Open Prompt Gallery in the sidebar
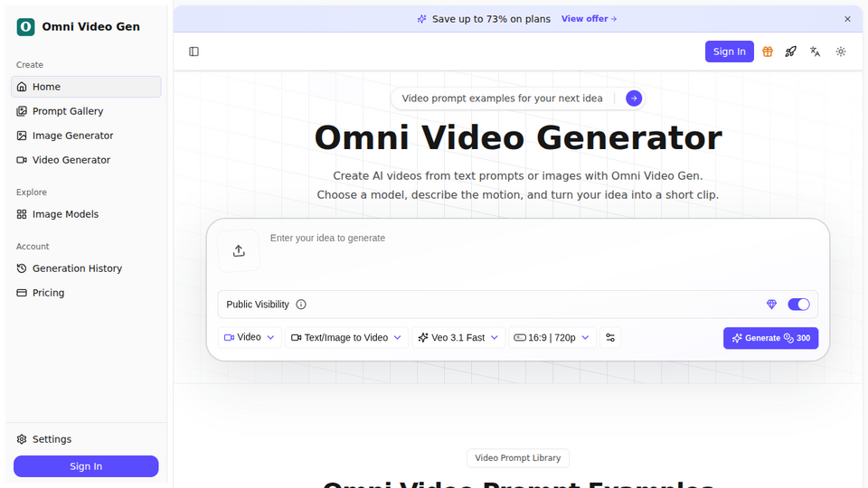This screenshot has width=868, height=488. 86,111
